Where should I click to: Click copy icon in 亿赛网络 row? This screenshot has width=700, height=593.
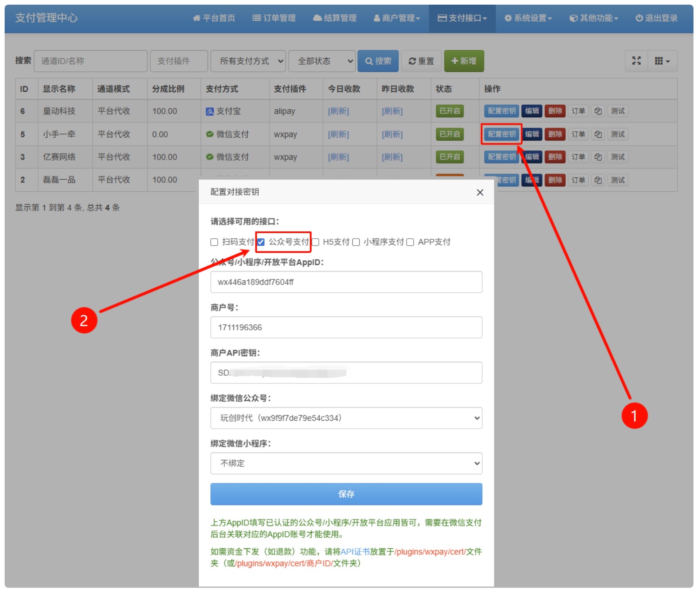[598, 157]
